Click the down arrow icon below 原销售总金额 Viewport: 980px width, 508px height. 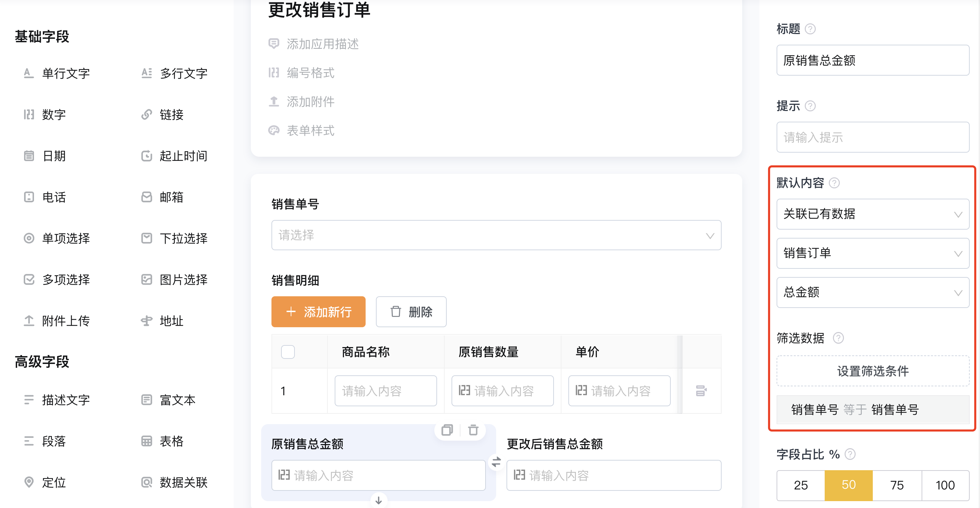tap(379, 500)
